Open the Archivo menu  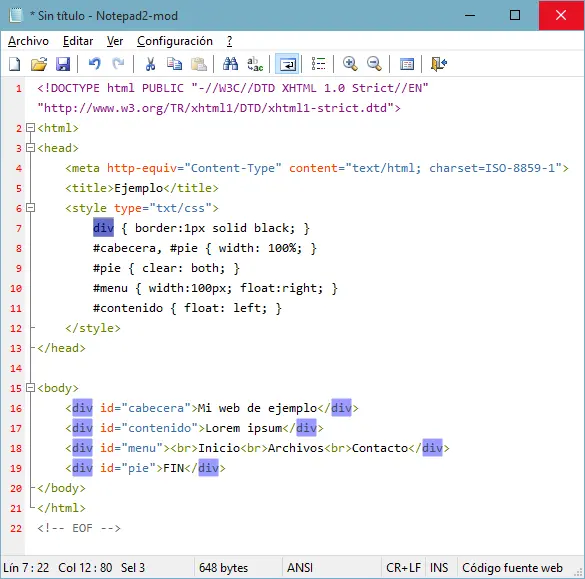[28, 41]
